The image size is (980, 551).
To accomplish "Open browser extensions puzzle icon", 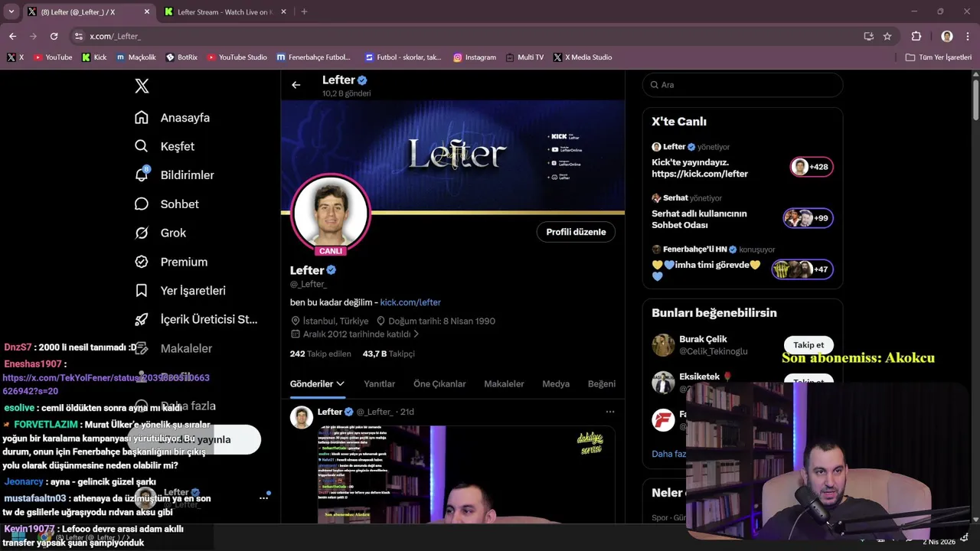I will point(916,36).
